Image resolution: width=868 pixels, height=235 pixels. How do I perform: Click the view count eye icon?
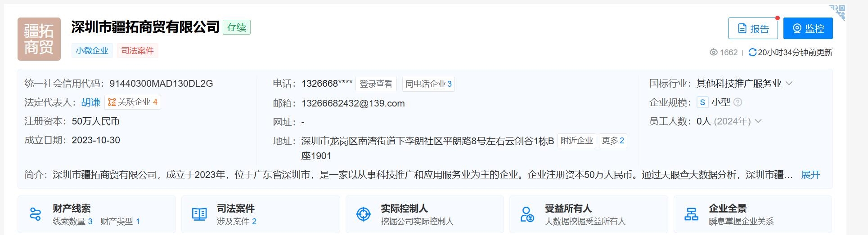point(714,53)
